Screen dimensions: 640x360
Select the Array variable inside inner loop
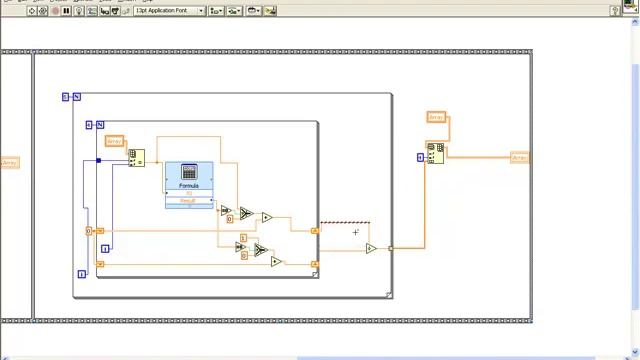point(114,141)
